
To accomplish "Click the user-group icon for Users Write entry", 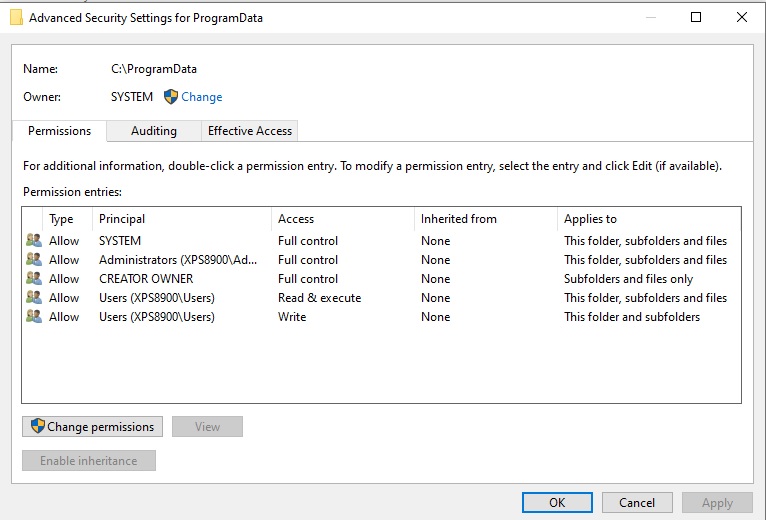I will [x=34, y=317].
